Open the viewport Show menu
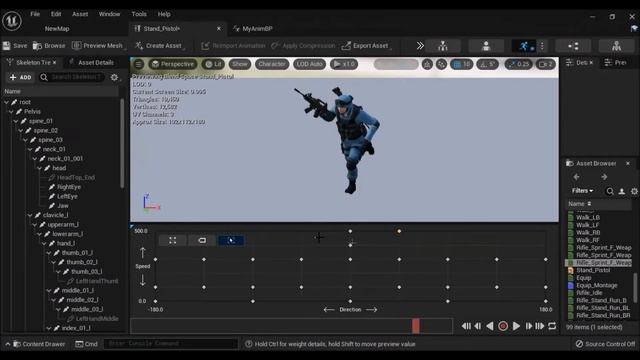This screenshot has width=640, height=360. pyautogui.click(x=240, y=64)
